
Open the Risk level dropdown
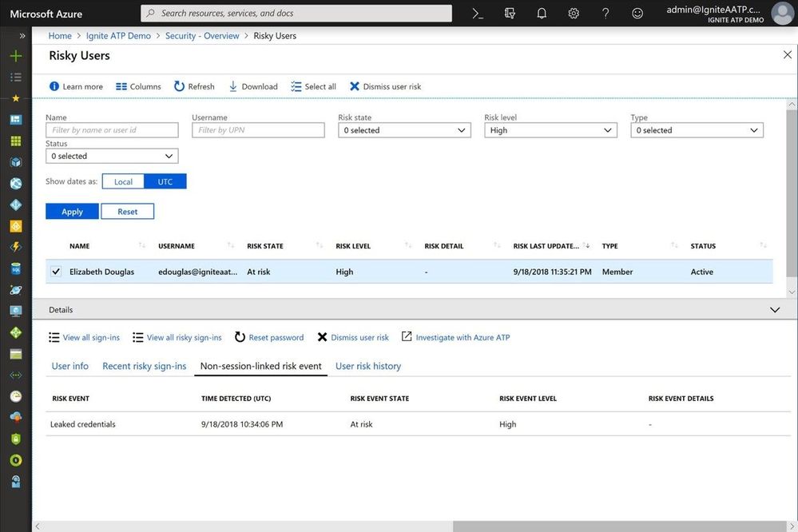point(550,130)
